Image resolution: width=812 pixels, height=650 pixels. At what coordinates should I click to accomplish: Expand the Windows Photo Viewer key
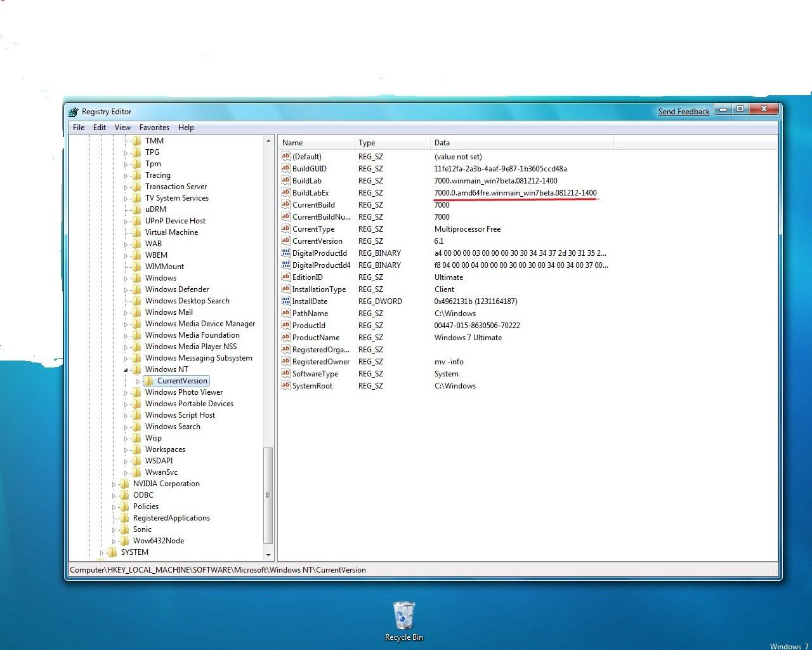[x=126, y=392]
